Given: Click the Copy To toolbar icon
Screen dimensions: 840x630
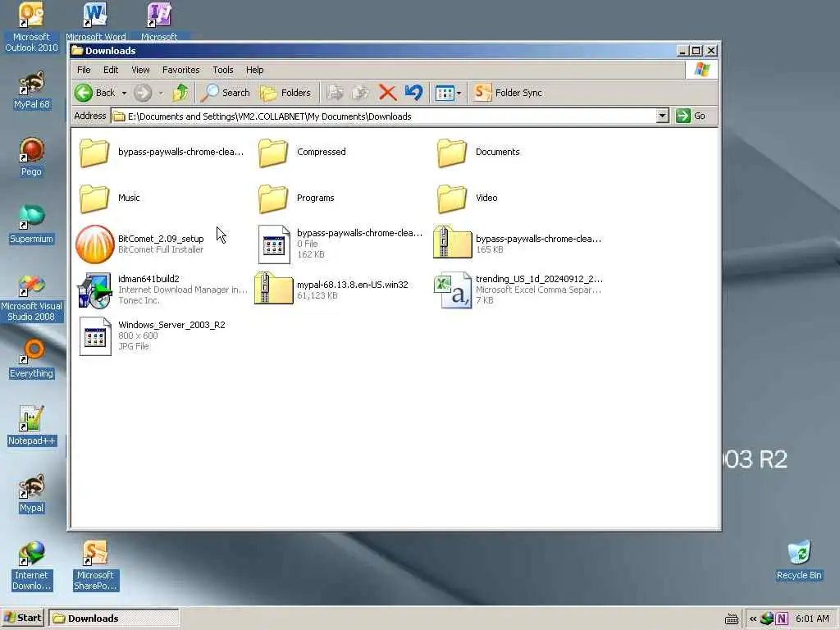Looking at the screenshot, I should click(361, 93).
